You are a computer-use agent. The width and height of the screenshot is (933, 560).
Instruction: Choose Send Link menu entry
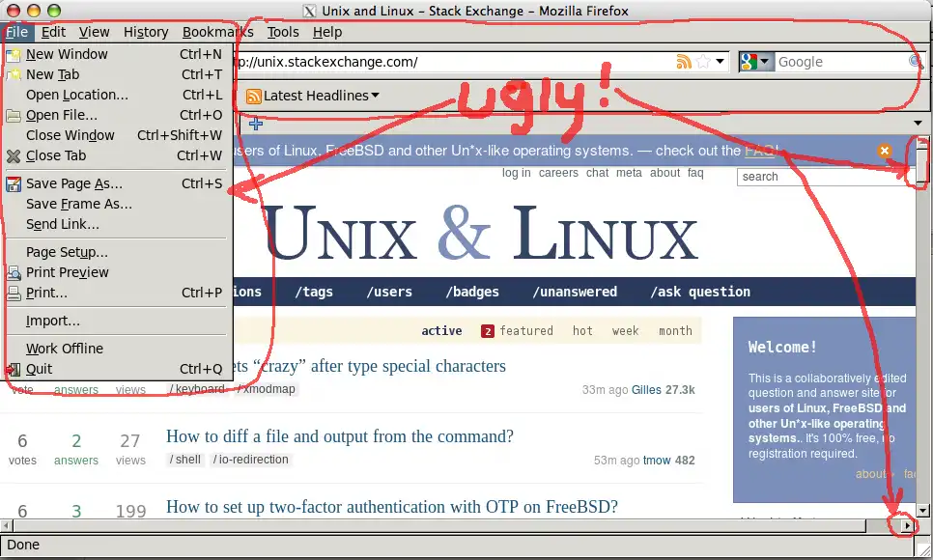(117, 224)
